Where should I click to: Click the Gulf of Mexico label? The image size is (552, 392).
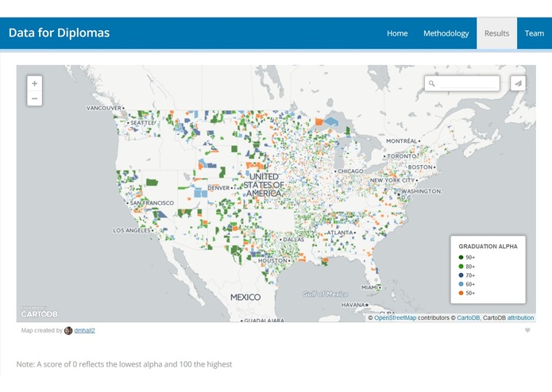click(326, 294)
